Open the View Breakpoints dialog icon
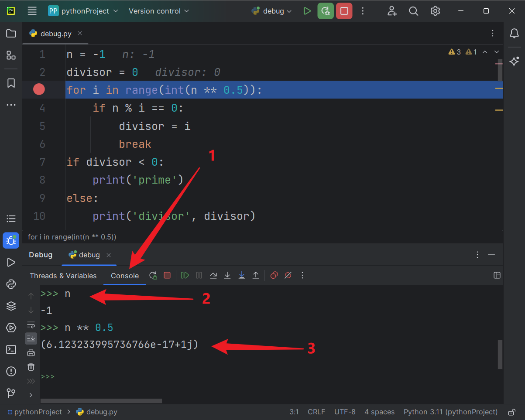Image resolution: width=525 pixels, height=420 pixels. [274, 275]
